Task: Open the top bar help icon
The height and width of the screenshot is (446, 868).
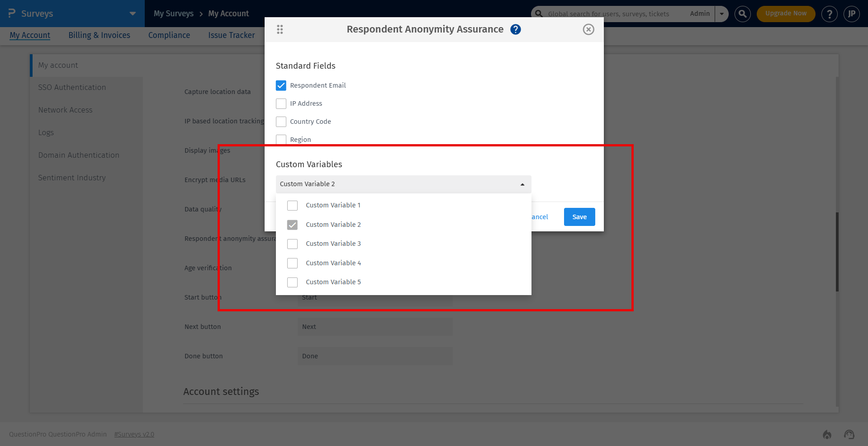Action: coord(829,14)
